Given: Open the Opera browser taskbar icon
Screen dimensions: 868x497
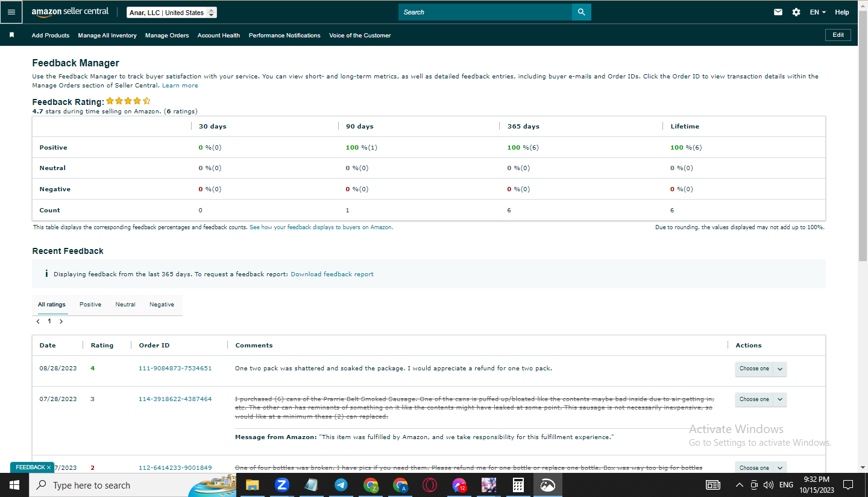Looking at the screenshot, I should click(x=429, y=485).
